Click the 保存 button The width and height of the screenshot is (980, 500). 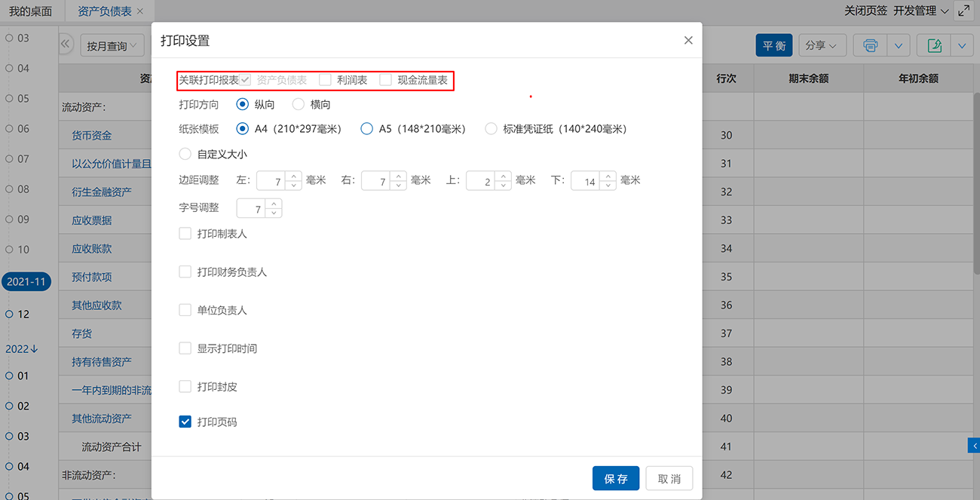click(x=615, y=479)
